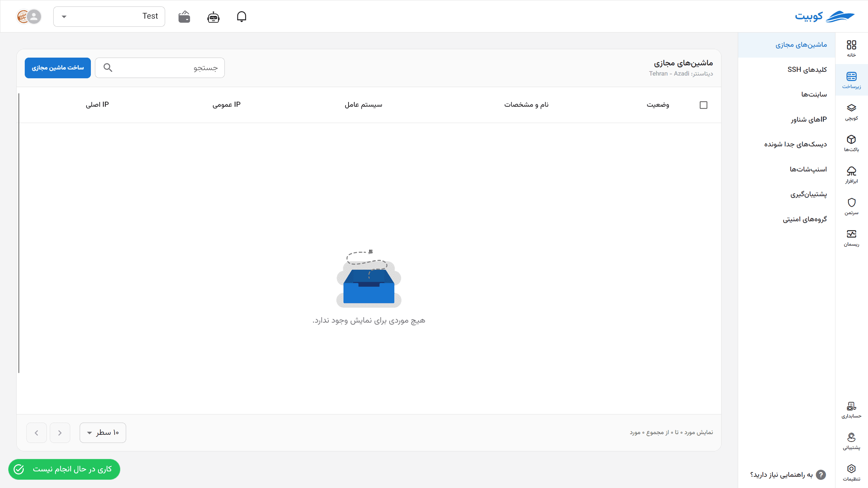Image resolution: width=868 pixels, height=488 pixels.
Task: Go to خانه home sidebar icon
Action: point(851,48)
